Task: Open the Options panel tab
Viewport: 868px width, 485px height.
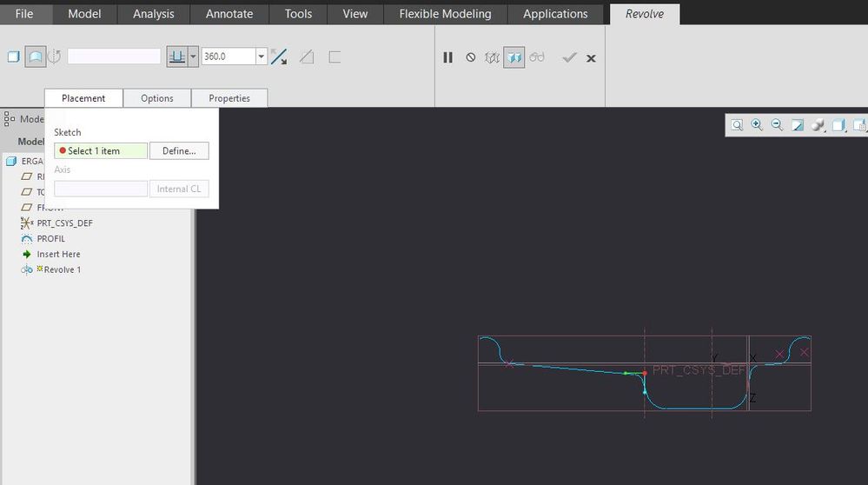Action: 157,98
